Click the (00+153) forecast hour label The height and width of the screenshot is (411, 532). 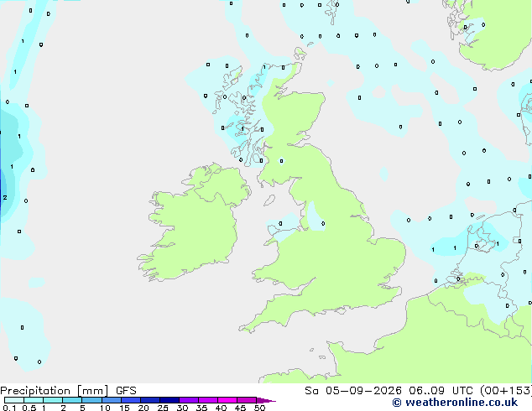tap(506, 391)
